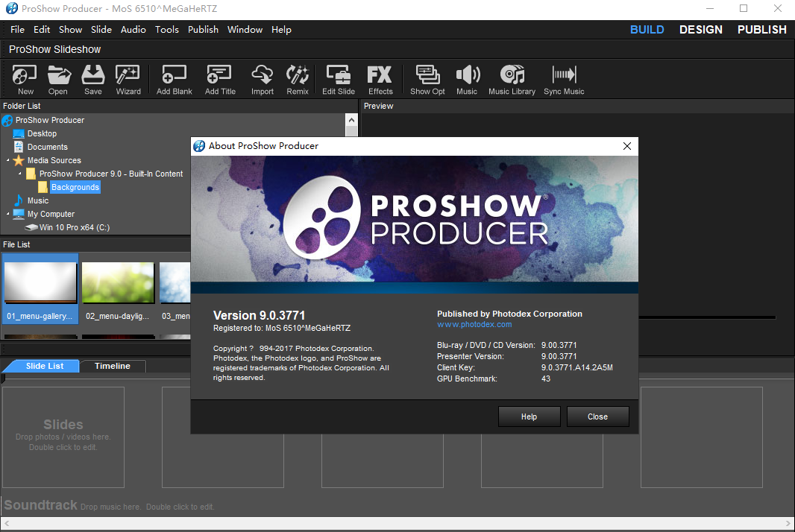Open the Publish menu
Screen dimensions: 795x532
(203, 30)
